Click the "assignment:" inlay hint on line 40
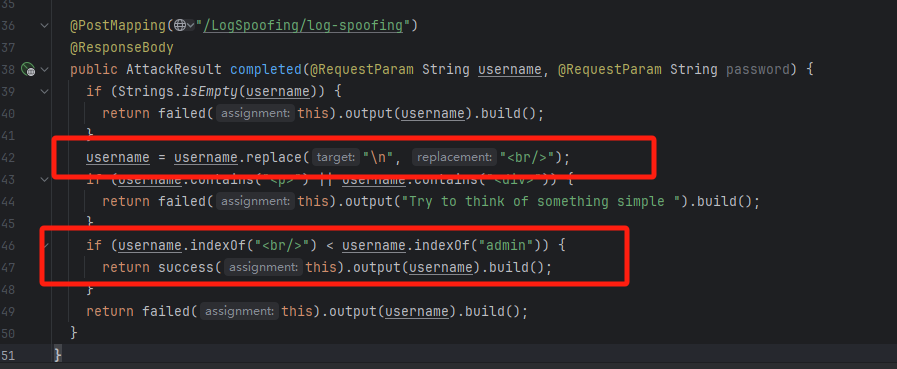The height and width of the screenshot is (369, 897). 255,113
